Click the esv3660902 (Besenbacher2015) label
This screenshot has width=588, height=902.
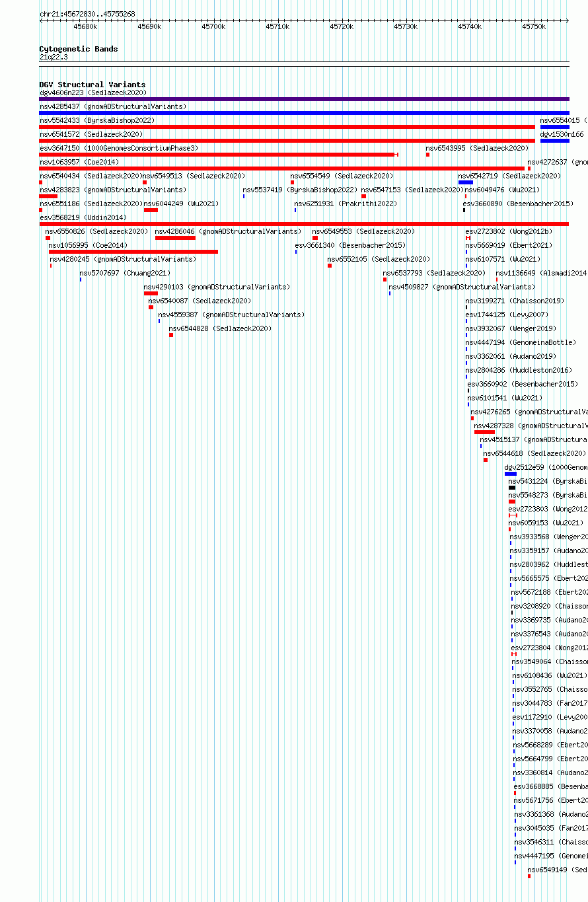523,385
